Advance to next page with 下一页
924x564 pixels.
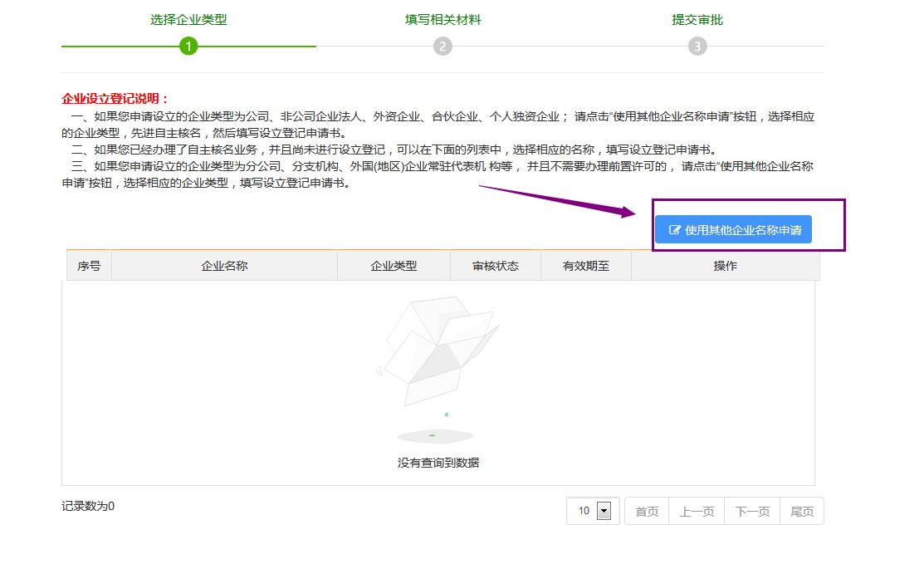click(x=752, y=512)
